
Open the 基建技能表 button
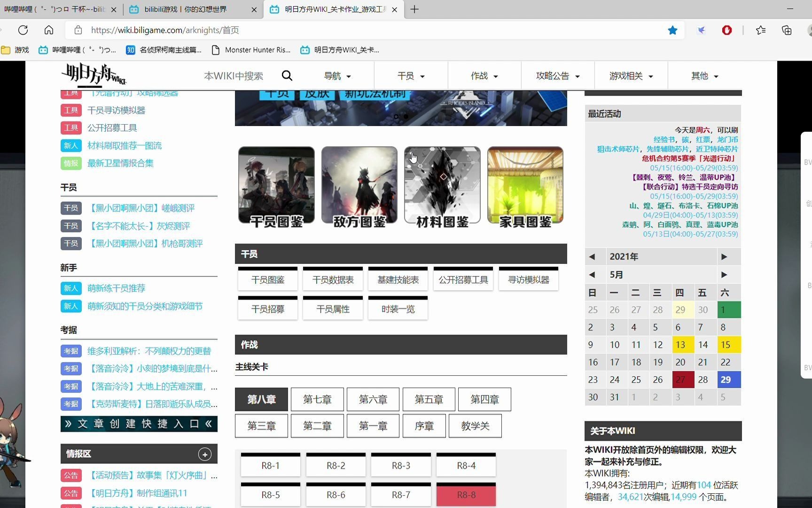pyautogui.click(x=398, y=279)
